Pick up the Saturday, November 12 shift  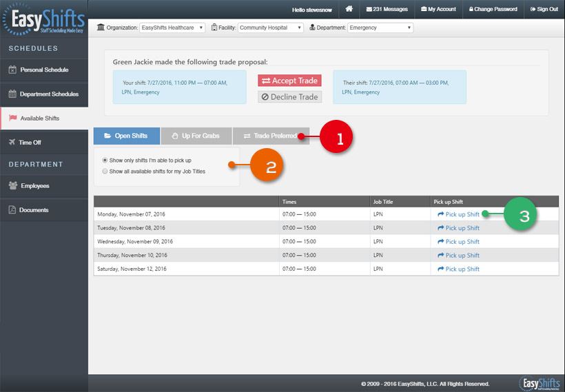pos(458,269)
